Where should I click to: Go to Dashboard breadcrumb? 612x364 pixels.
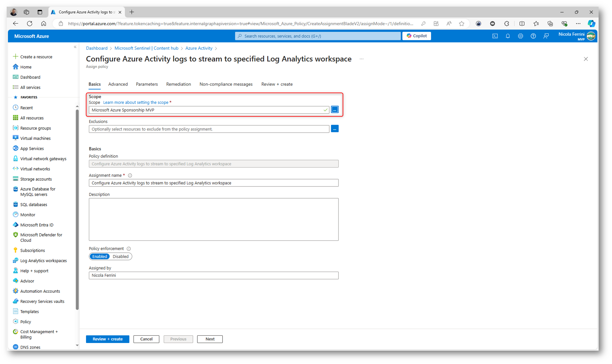pos(97,48)
